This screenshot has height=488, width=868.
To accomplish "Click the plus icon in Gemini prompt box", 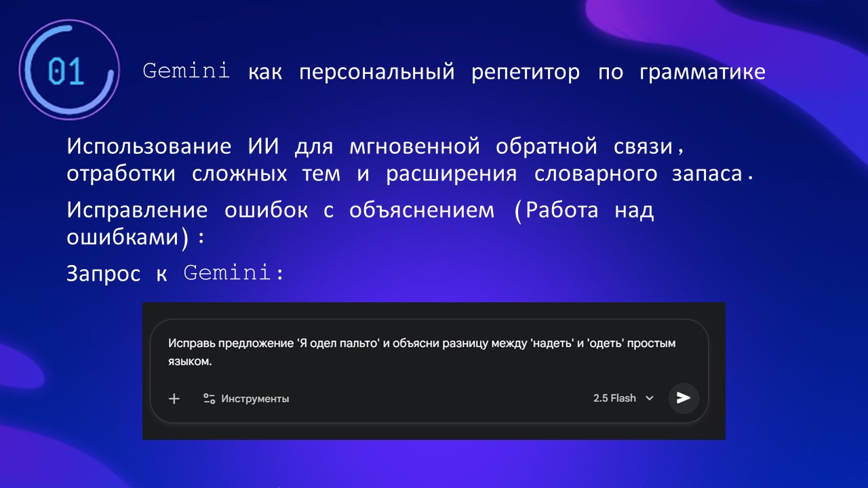I will 174,399.
